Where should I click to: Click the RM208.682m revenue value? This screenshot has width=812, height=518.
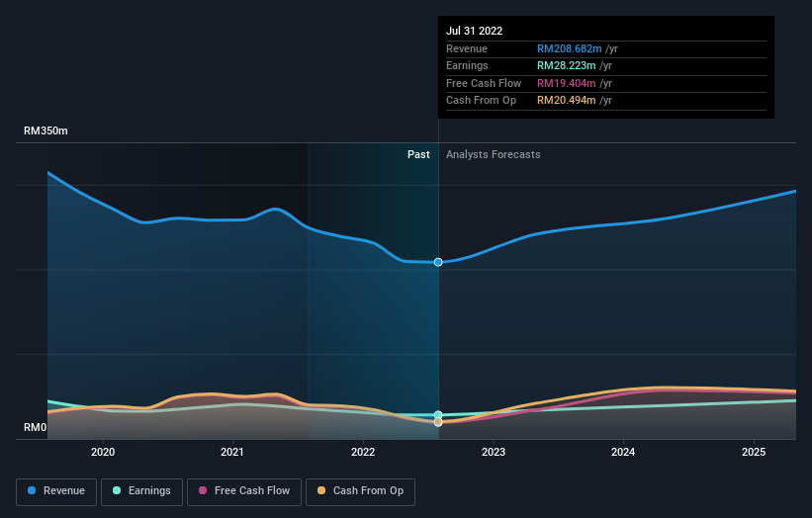(569, 48)
